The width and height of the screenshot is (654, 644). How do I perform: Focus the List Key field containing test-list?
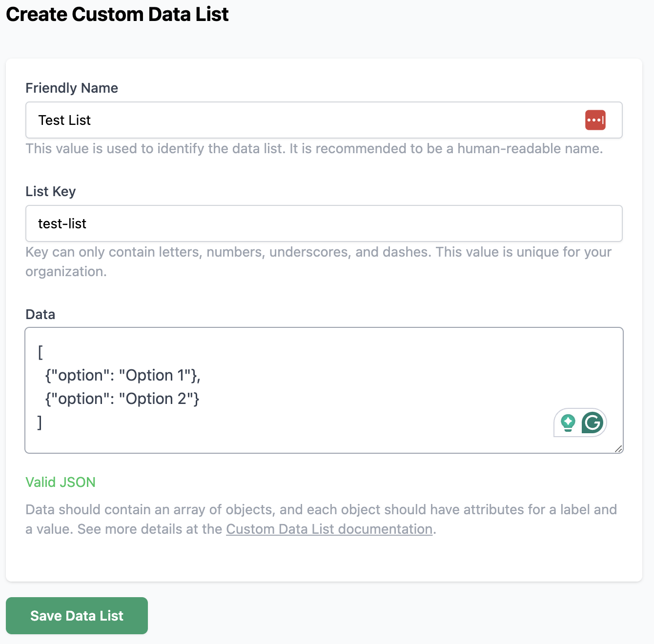[x=324, y=223]
